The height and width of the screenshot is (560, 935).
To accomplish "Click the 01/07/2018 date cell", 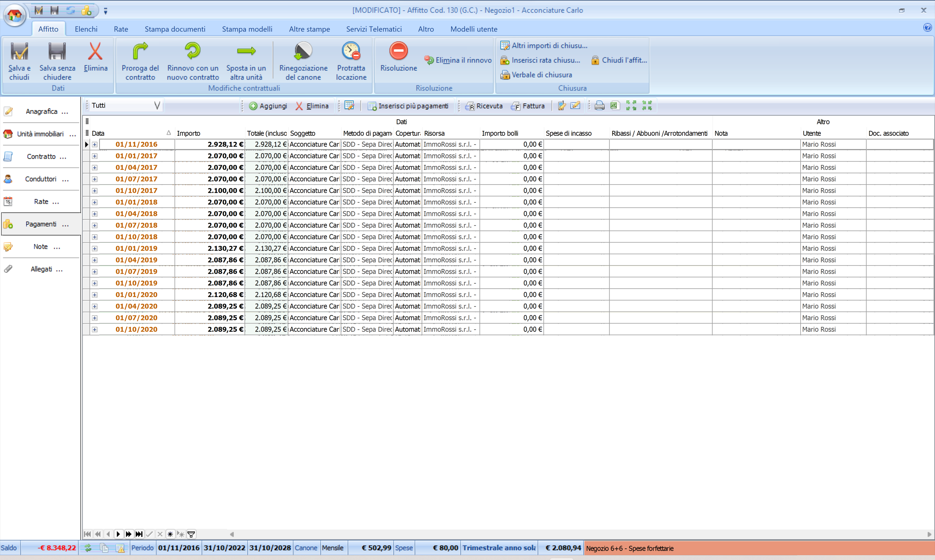I will point(137,225).
